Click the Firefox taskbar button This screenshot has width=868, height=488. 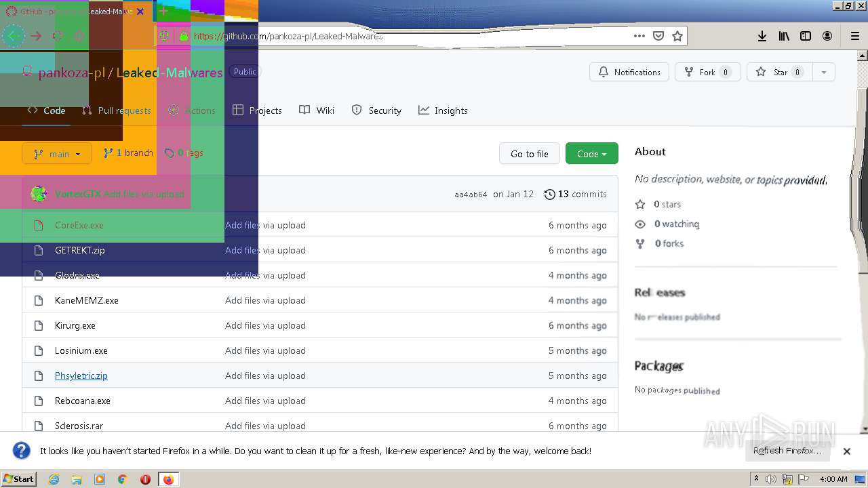pyautogui.click(x=168, y=479)
